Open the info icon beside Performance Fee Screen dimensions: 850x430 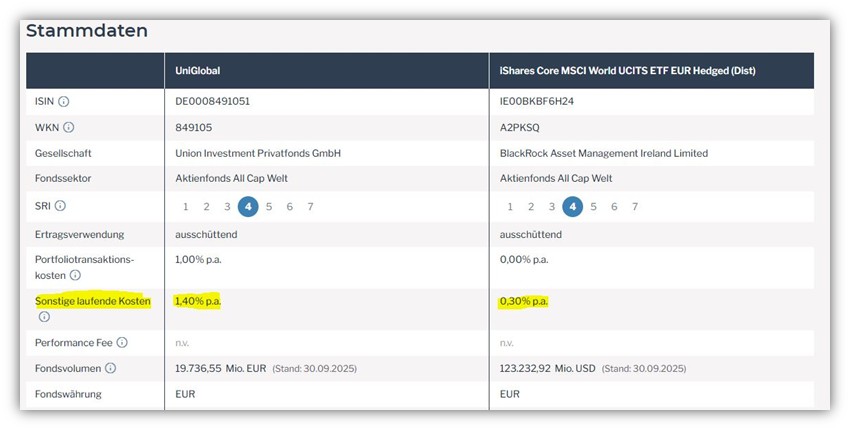pyautogui.click(x=122, y=343)
